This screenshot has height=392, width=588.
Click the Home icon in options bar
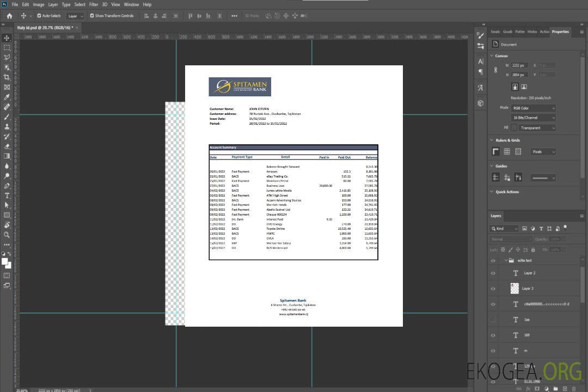pos(9,16)
